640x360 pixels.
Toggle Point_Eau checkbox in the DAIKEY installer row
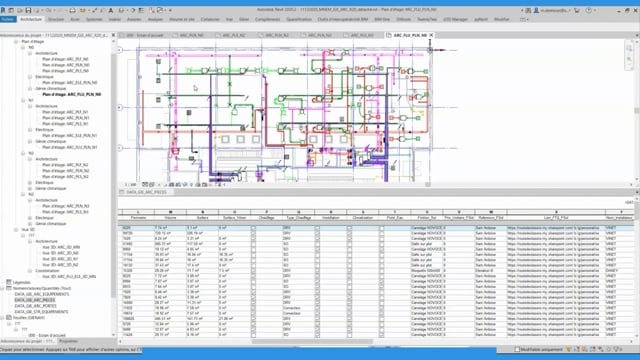tap(382, 271)
